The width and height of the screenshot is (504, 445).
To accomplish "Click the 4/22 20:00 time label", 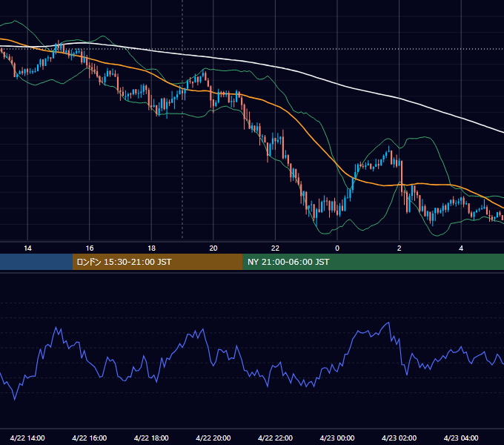I will coord(213,438).
